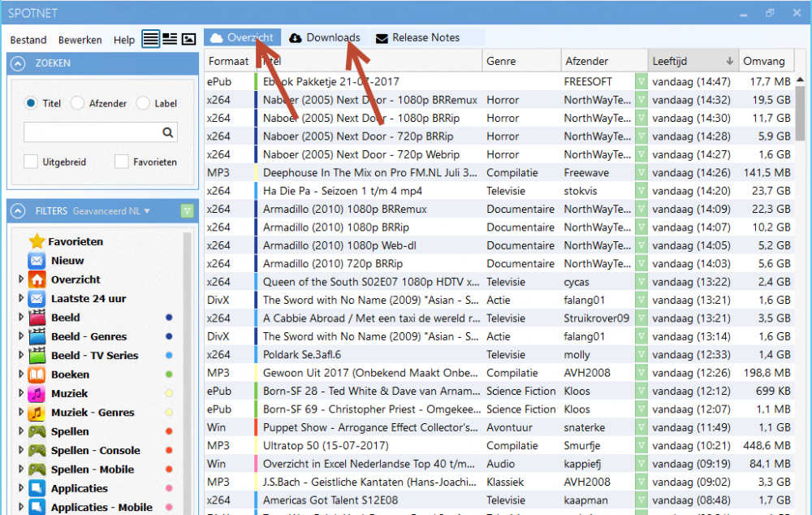Collapse the Zoeken panel
Viewport: 812px width, 515px height.
point(19,63)
